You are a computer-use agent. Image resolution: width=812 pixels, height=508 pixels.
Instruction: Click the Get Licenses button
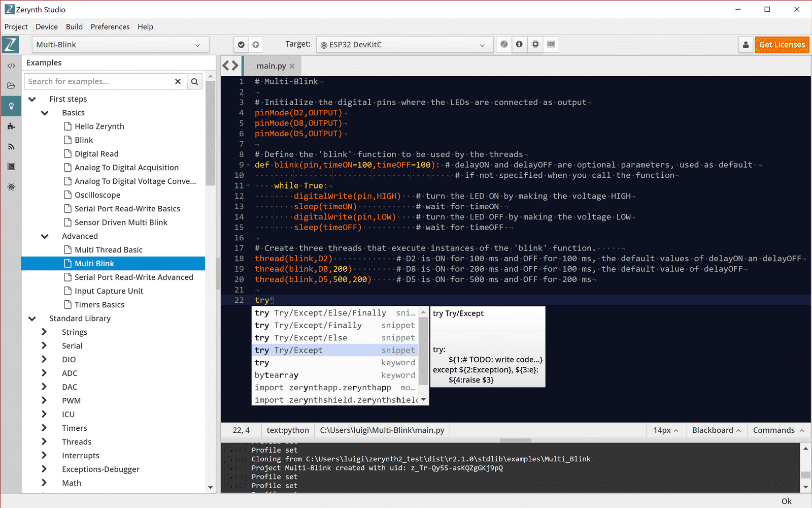tap(782, 45)
